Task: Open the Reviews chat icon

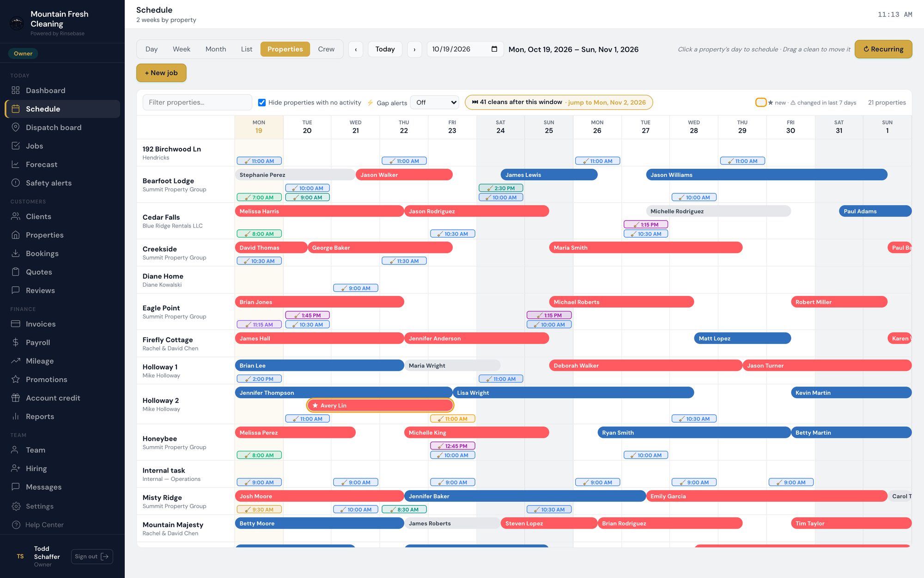Action: 16,290
